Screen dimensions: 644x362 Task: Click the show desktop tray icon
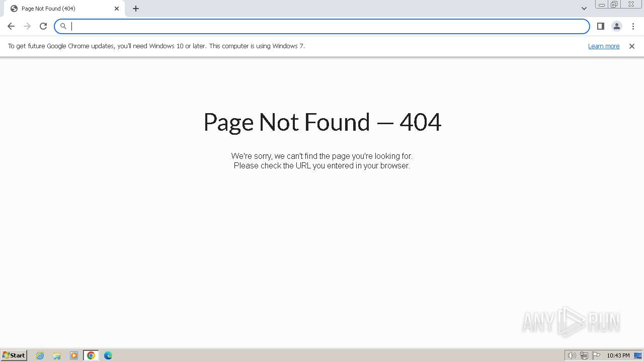pos(638,355)
